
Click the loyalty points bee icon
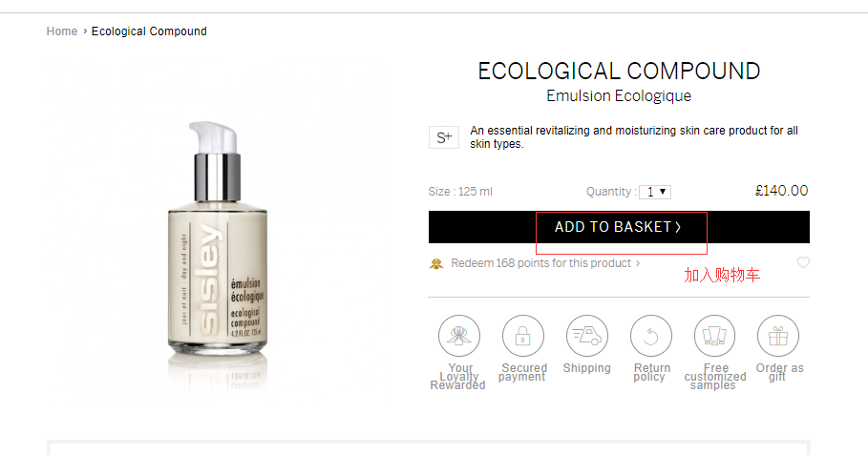(436, 263)
